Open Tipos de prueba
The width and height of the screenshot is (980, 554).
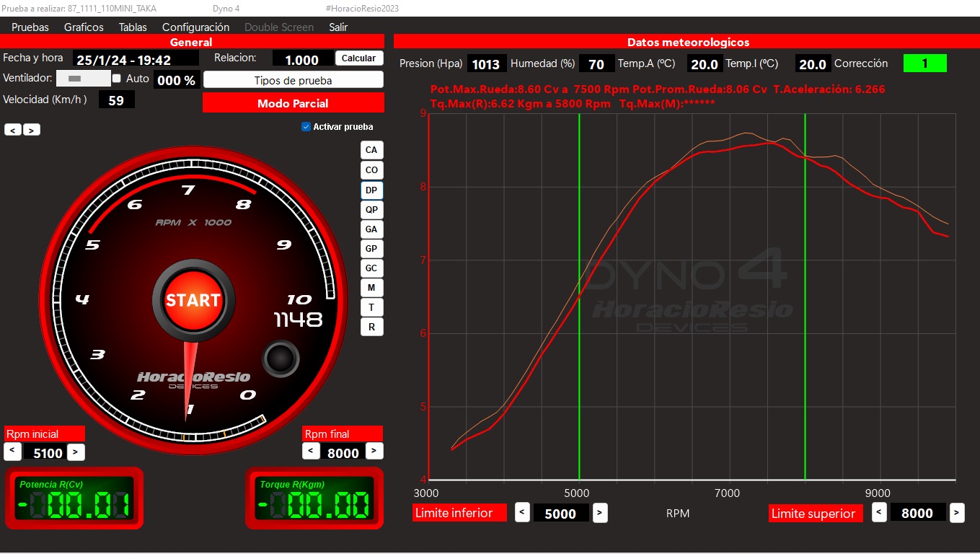pos(293,80)
